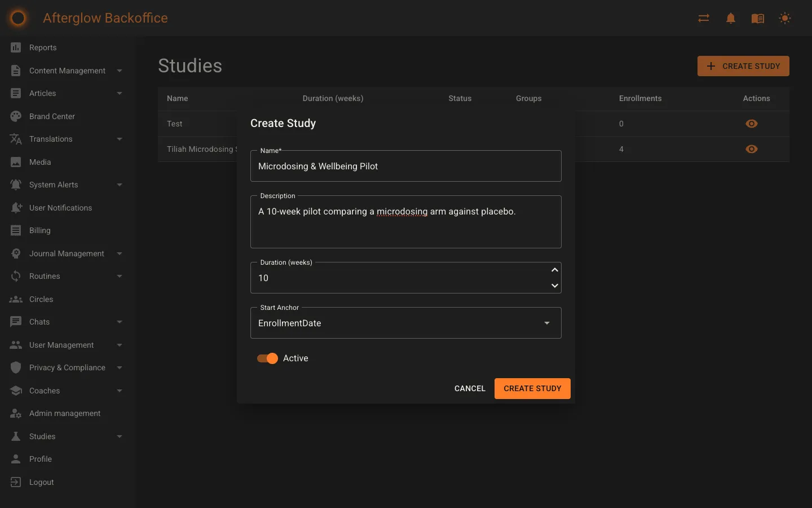Click the Content Management document icon
Viewport: 812px width, 508px height.
point(16,71)
